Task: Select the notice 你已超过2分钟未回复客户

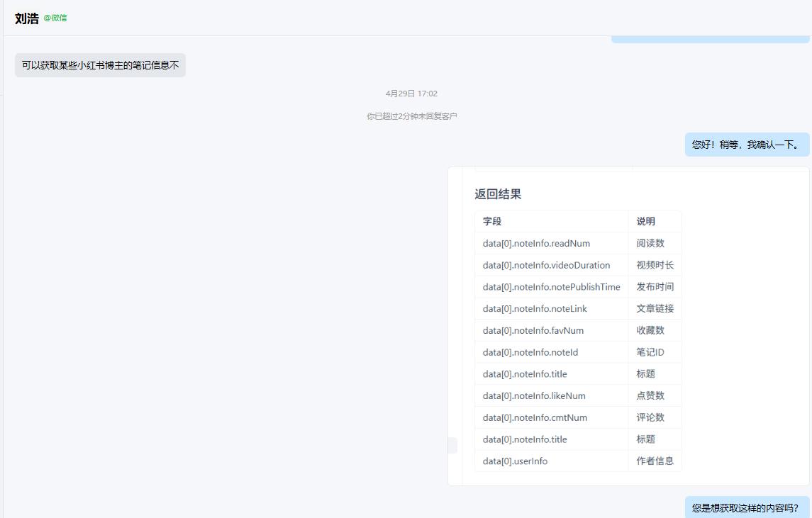Action: [412, 116]
